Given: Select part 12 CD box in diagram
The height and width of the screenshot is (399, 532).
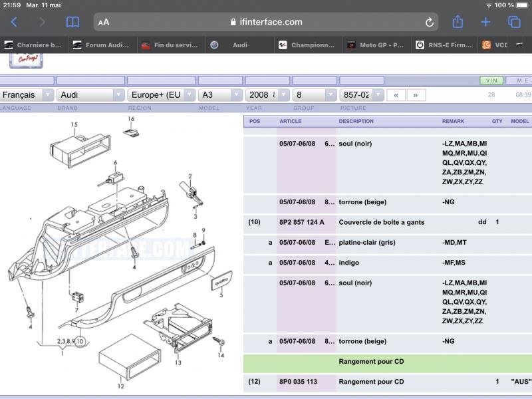Looking at the screenshot, I should pos(130,358).
